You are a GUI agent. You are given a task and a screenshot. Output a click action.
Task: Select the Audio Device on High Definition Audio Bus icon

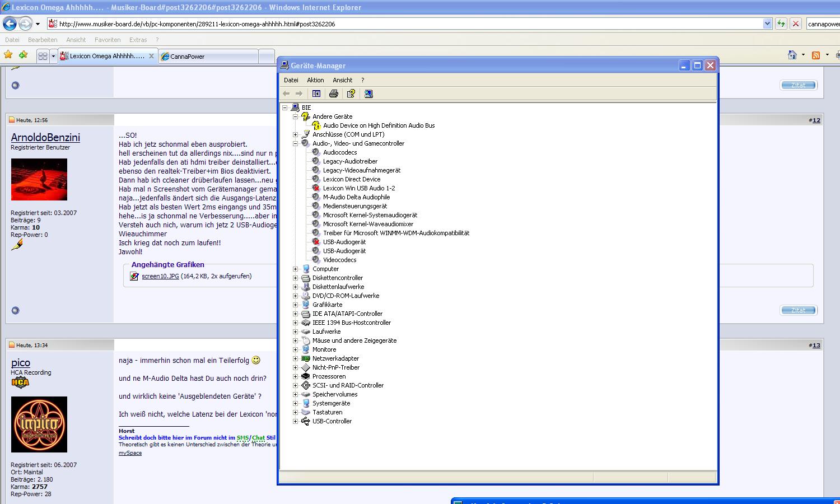coord(316,125)
